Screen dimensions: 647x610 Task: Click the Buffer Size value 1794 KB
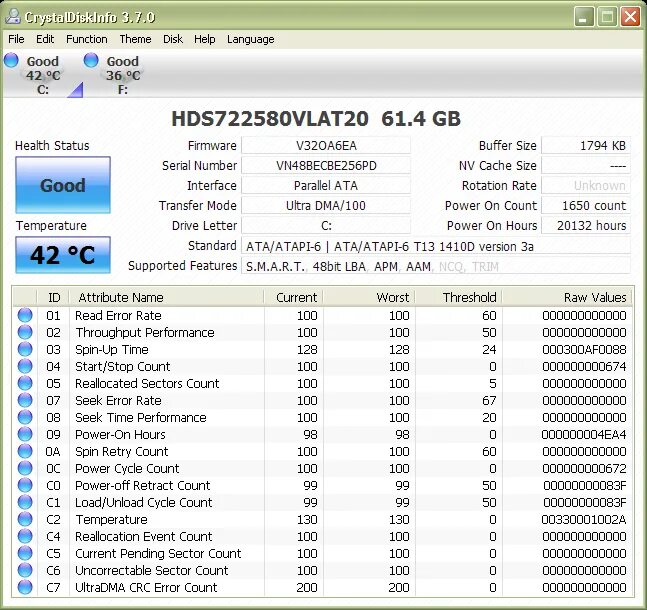(x=586, y=145)
